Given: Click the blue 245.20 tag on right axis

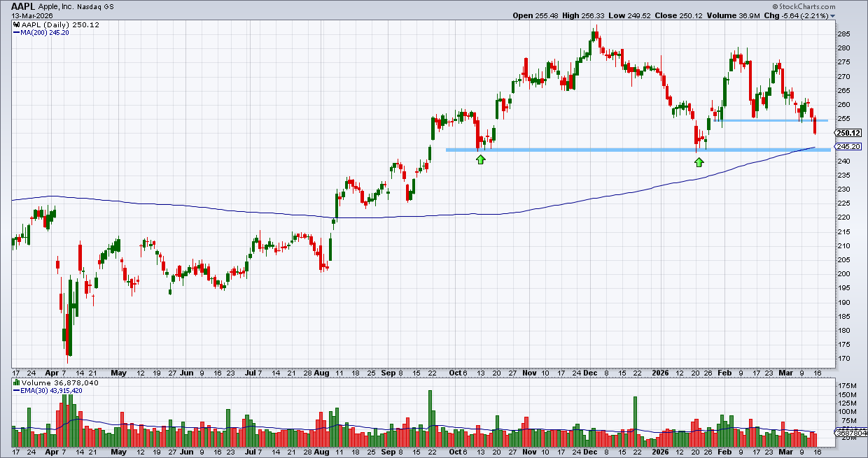Looking at the screenshot, I should click(848, 147).
